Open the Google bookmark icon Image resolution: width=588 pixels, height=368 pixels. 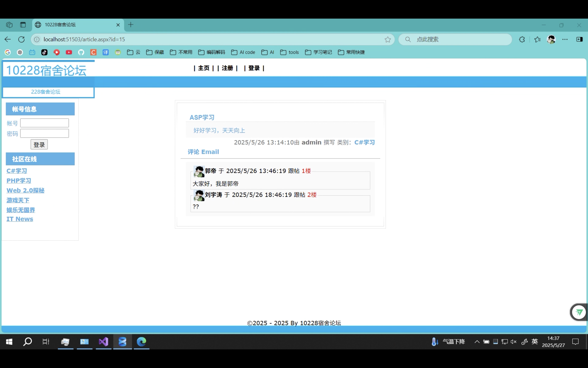[8, 52]
